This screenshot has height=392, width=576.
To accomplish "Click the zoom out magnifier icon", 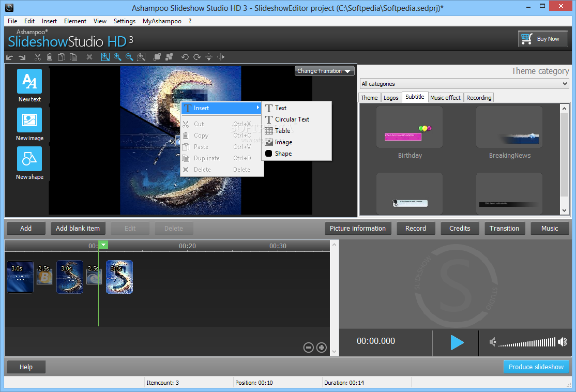I will point(129,57).
